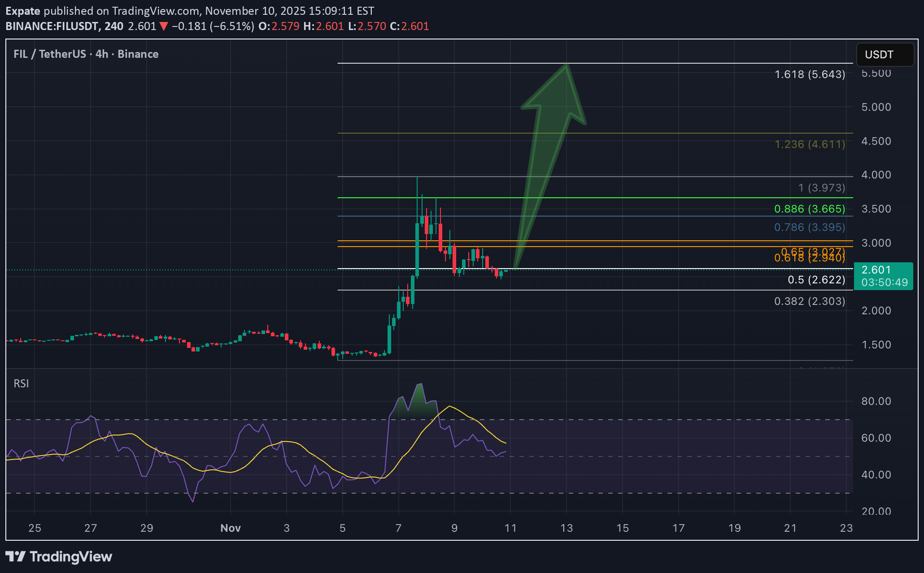Click the 13 date marker on time axis
This screenshot has height=573, width=924.
[567, 528]
